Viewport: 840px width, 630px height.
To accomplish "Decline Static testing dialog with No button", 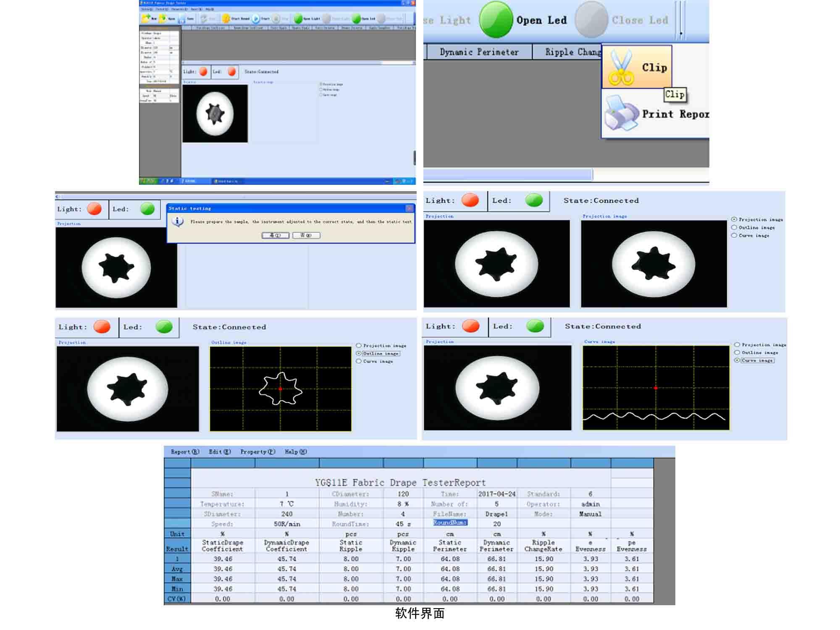I will tap(306, 235).
